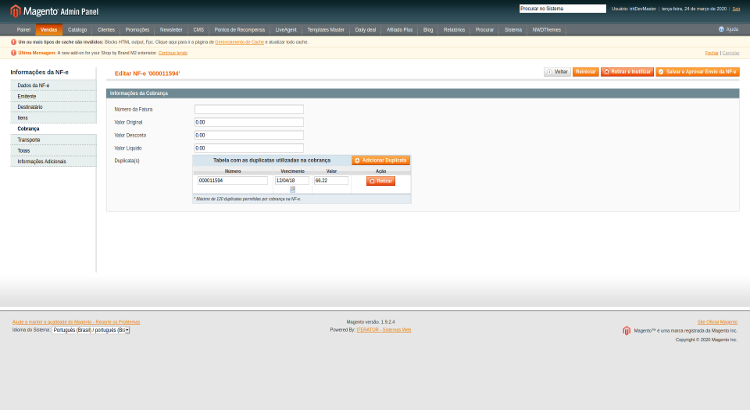Select the Emitente tab

click(x=54, y=96)
